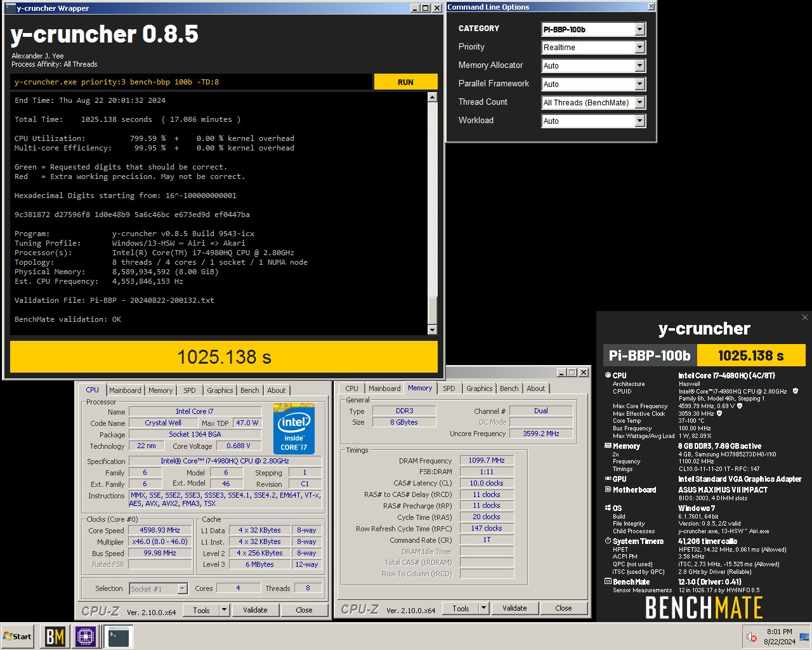Switch to Mainboard tab in left CPU-Z

(125, 390)
